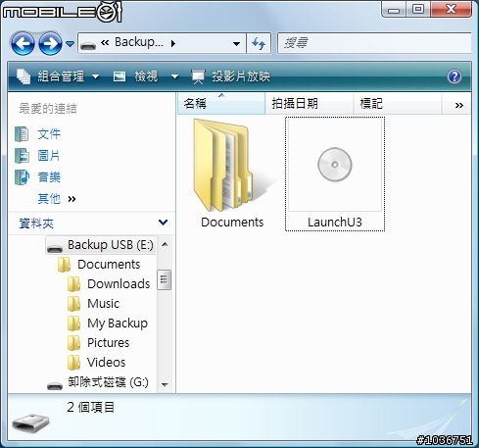479x448 pixels.
Task: Click the 音樂 music icon in favorites
Action: pos(22,177)
